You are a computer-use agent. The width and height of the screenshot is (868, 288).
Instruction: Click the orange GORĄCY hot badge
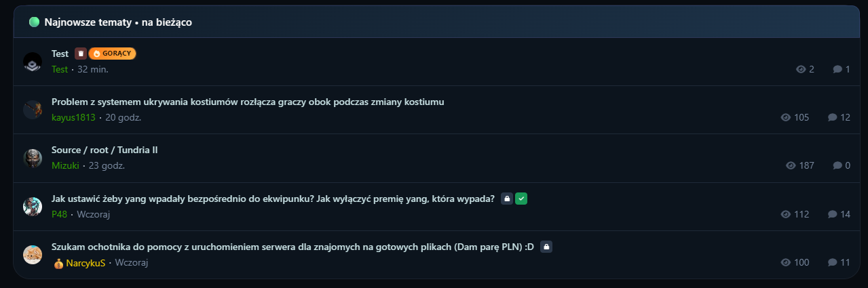coord(113,54)
